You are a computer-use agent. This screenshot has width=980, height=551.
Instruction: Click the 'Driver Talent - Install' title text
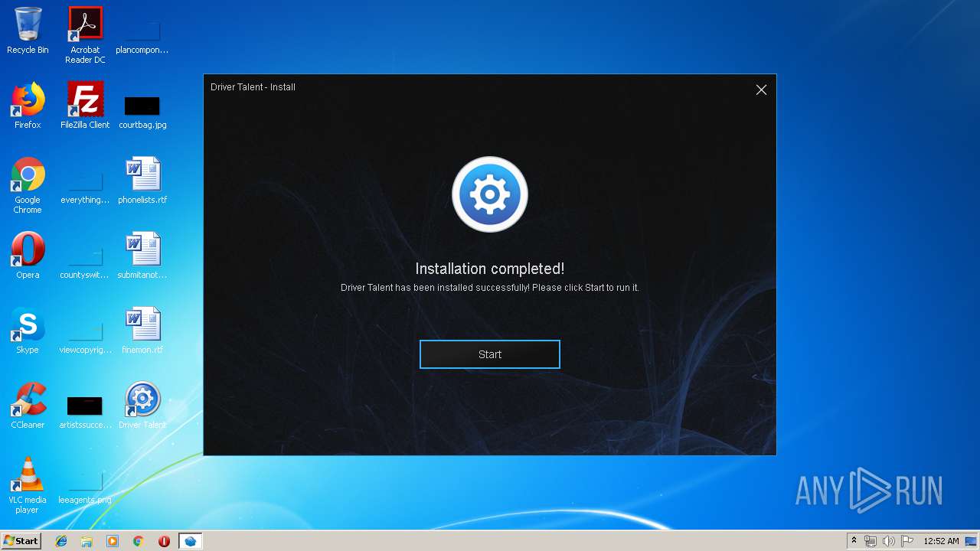(253, 87)
